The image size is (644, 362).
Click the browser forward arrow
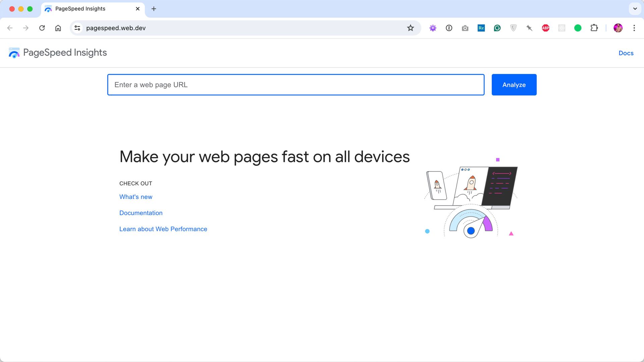(26, 28)
